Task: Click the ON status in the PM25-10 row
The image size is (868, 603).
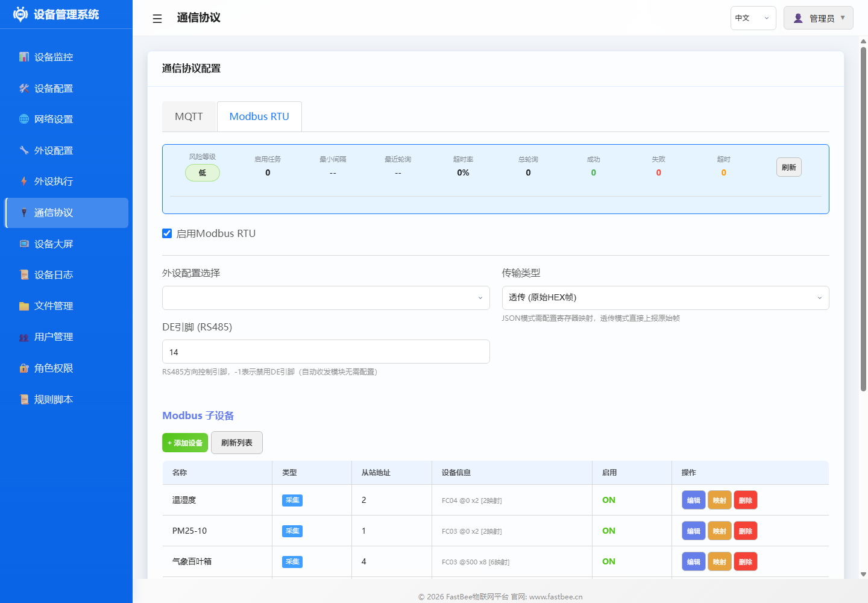Action: click(x=609, y=531)
